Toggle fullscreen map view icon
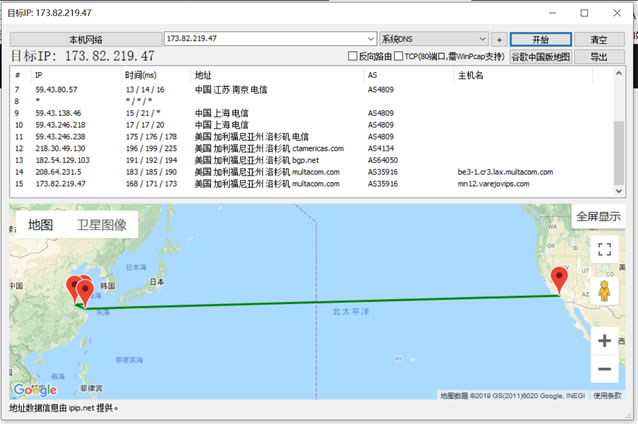The width and height of the screenshot is (638, 424). [x=603, y=250]
